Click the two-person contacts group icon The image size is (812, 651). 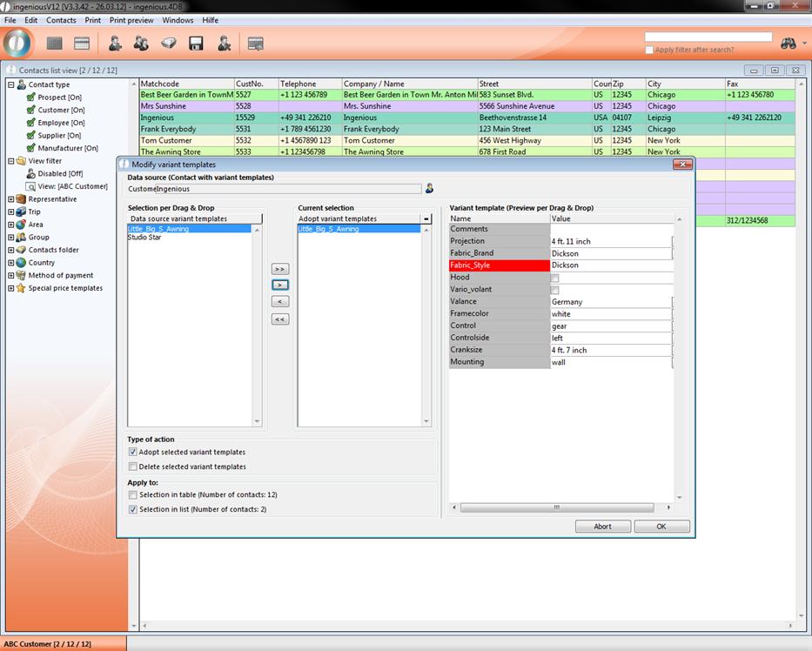141,43
